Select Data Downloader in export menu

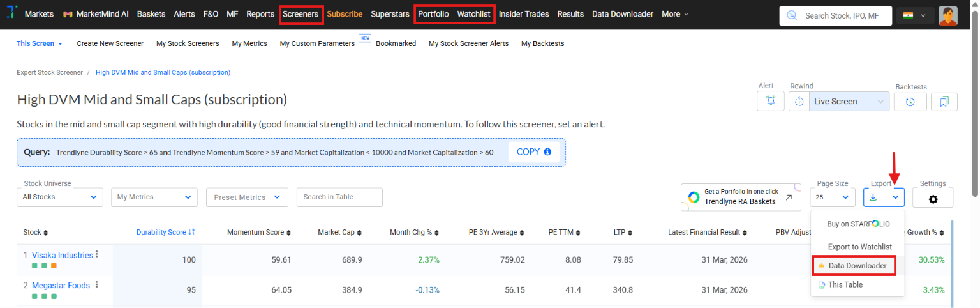(853, 265)
